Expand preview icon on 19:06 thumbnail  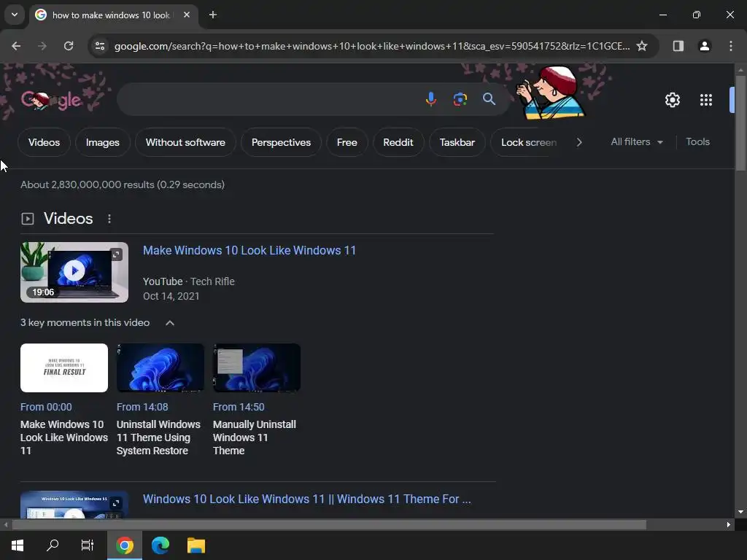tap(116, 254)
